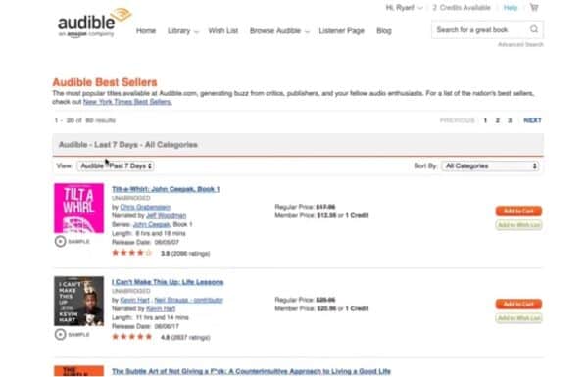Click the search for a great book field
Screen dimensions: 588x377
tap(480, 29)
